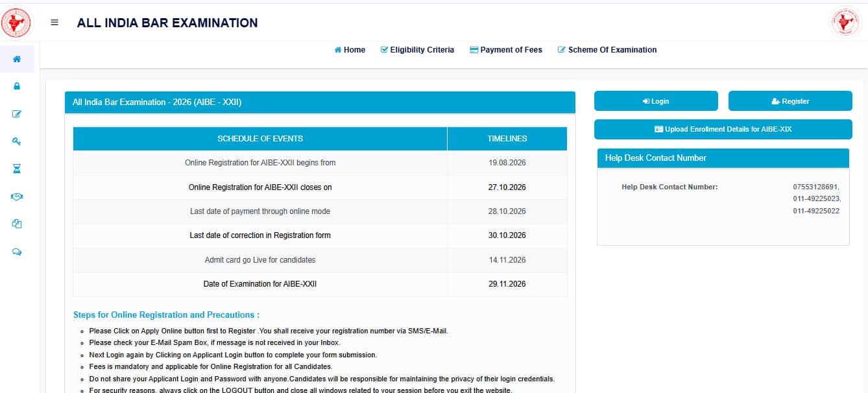868x393 pixels.
Task: Click the Bar Council logo at top right
Action: 845,23
